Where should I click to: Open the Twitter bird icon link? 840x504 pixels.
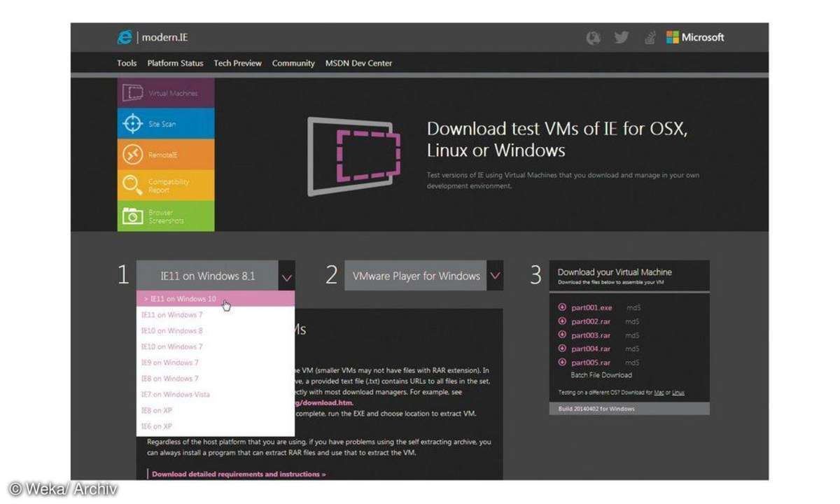coord(622,38)
